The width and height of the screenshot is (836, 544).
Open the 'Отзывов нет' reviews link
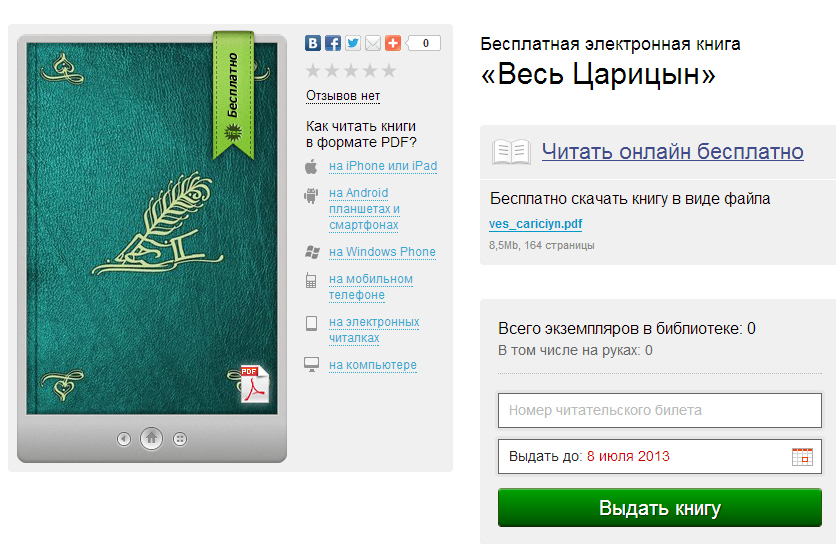point(343,96)
